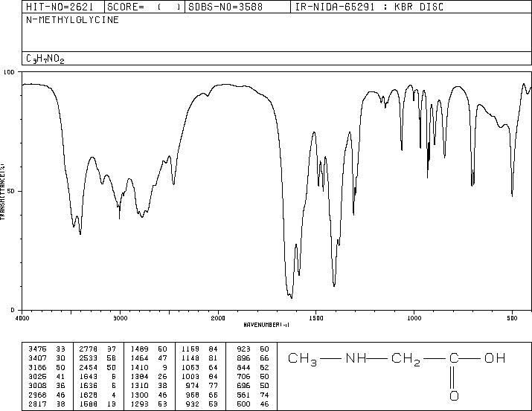The height and width of the screenshot is (411, 532).
Task: Click the TRANSMITTANCE y-axis title
Action: point(3,192)
